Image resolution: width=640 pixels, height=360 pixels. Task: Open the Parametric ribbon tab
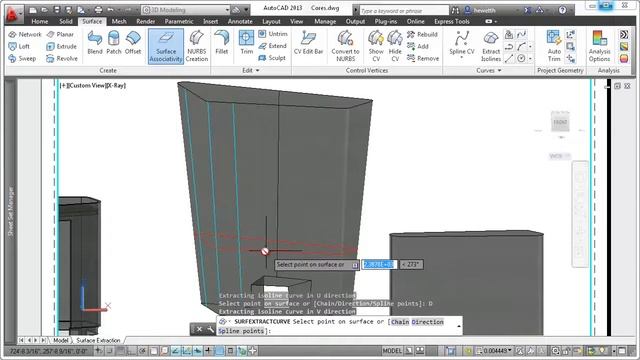(179, 21)
